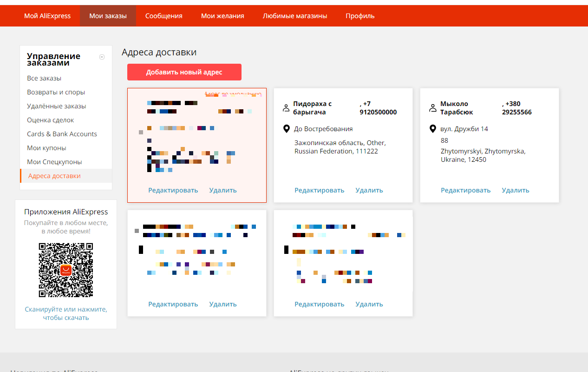Collapse the Управление заказами sidebar section
This screenshot has height=372, width=588.
[x=102, y=57]
